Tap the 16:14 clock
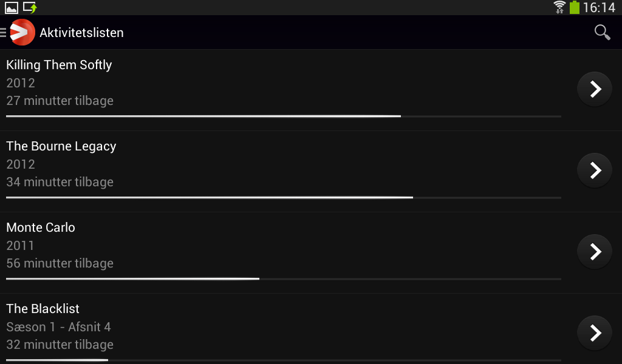 coord(599,8)
